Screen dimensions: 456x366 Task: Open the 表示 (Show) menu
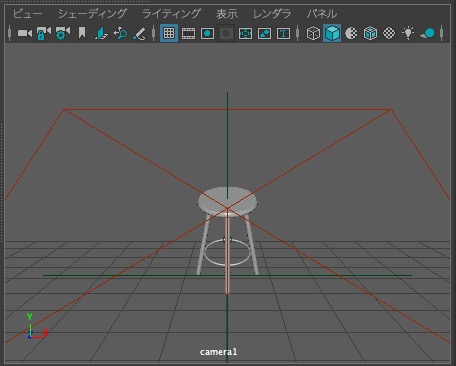pyautogui.click(x=227, y=14)
